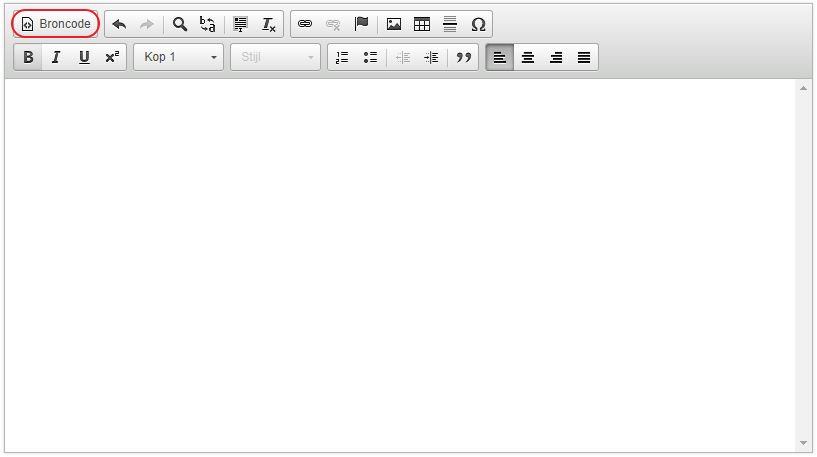
Task: Open the find magnifier tool
Action: 180,24
